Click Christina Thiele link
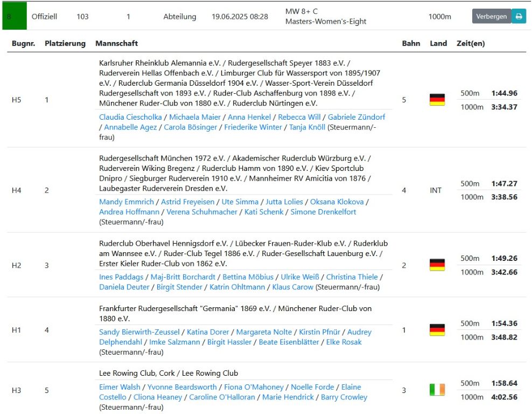 pos(352,277)
